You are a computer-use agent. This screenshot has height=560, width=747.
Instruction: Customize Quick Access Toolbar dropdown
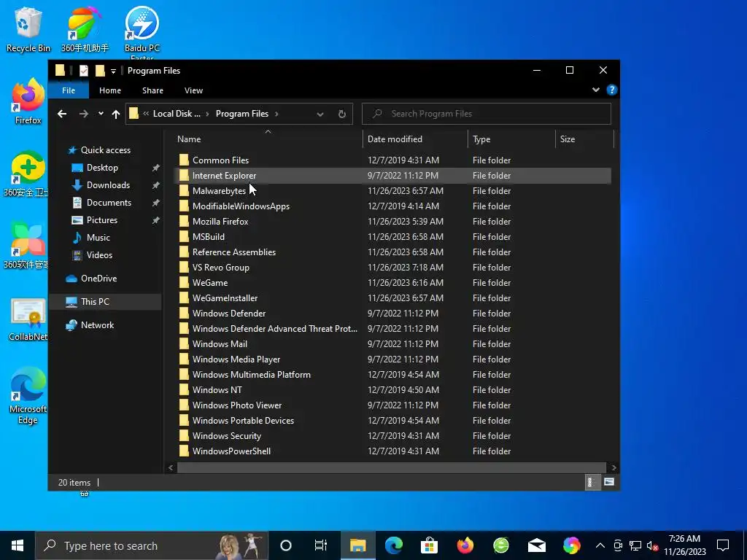click(113, 71)
